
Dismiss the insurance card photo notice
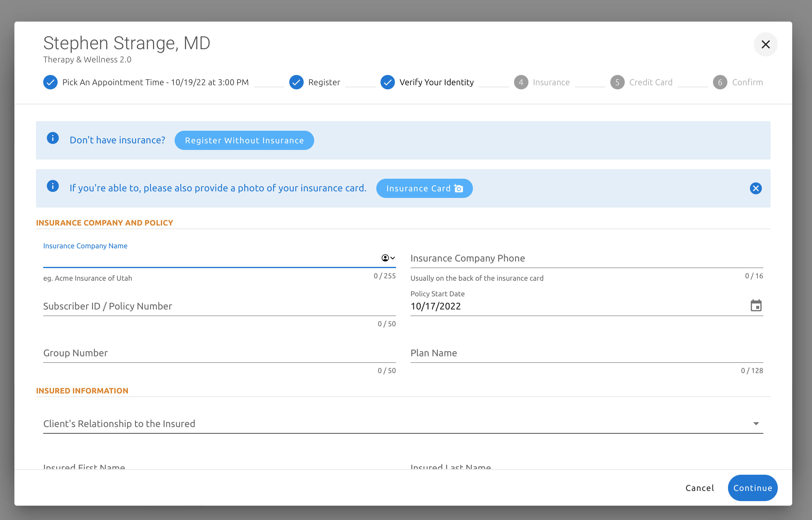pyautogui.click(x=755, y=188)
